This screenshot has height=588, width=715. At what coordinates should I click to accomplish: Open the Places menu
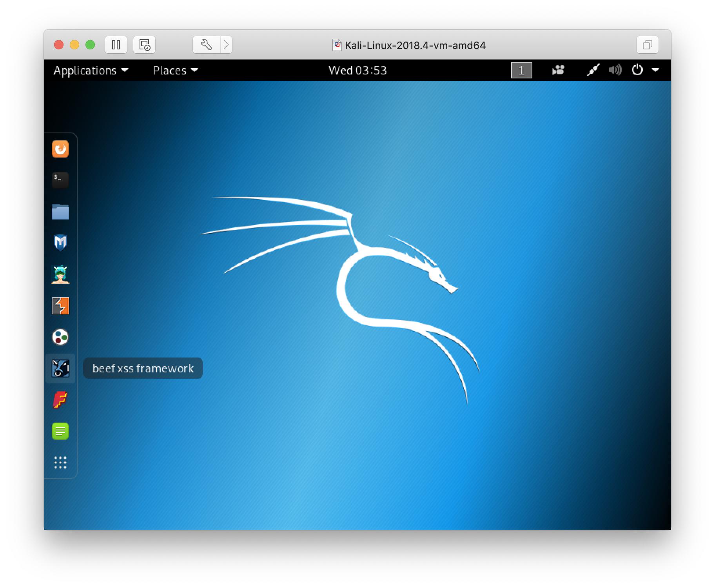click(x=175, y=71)
